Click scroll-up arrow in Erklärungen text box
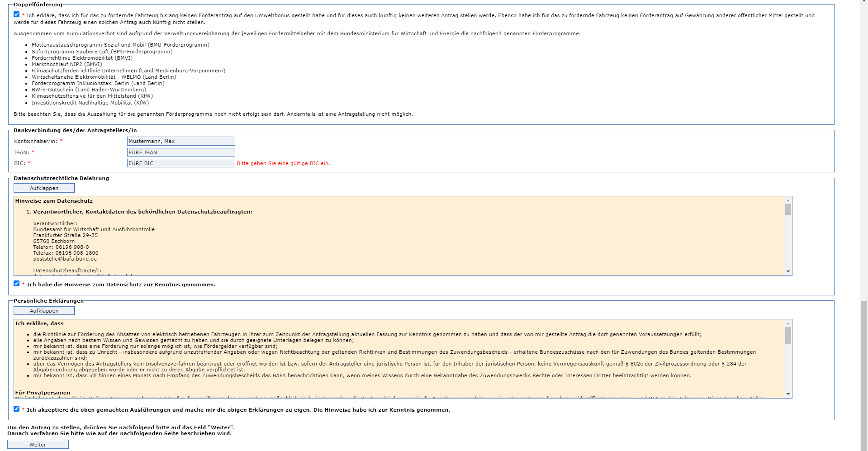The height and width of the screenshot is (451, 868). click(x=788, y=323)
